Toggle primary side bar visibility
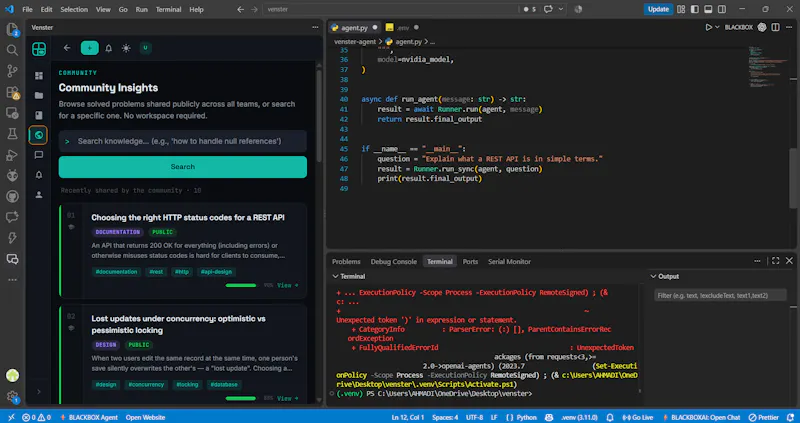The width and height of the screenshot is (800, 423). (x=695, y=9)
